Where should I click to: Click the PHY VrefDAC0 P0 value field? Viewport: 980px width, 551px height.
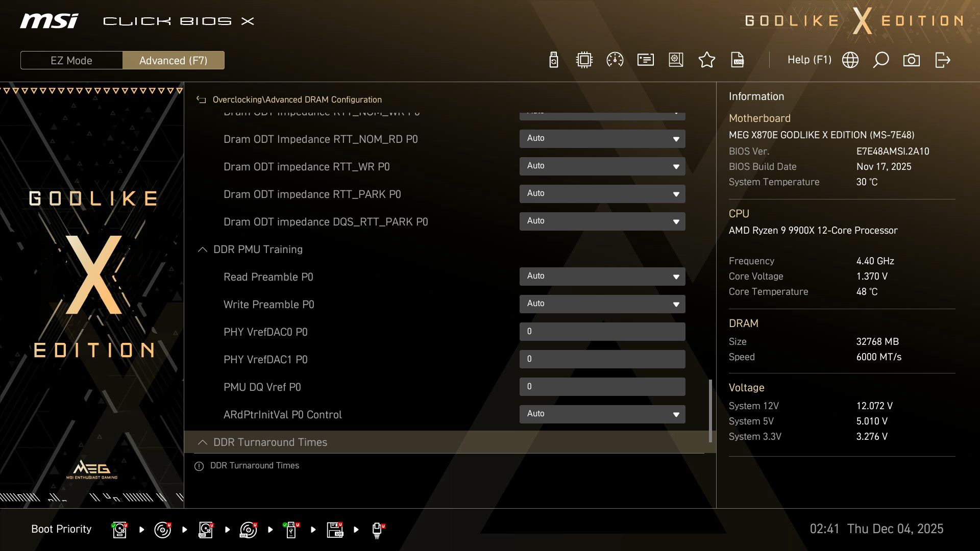coord(602,332)
